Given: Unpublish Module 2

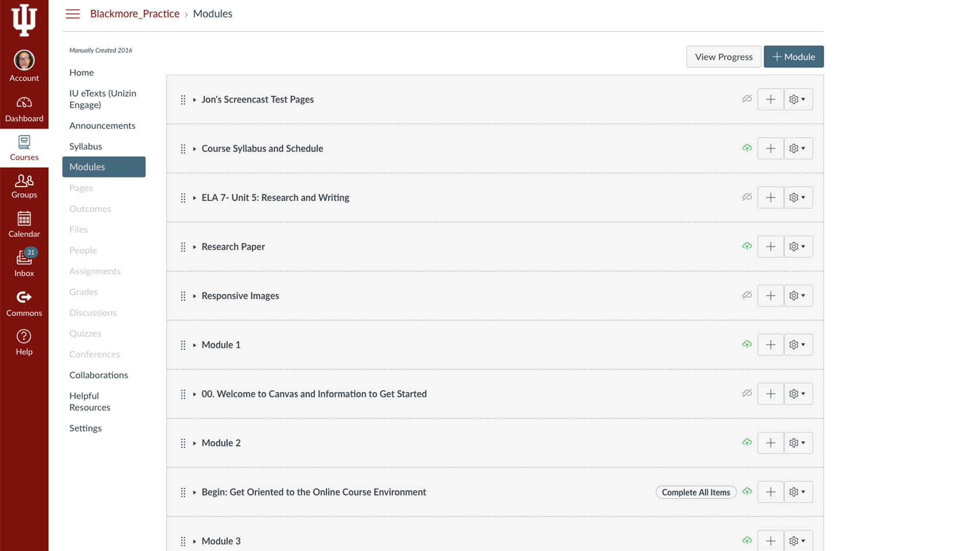Looking at the screenshot, I should (x=747, y=442).
